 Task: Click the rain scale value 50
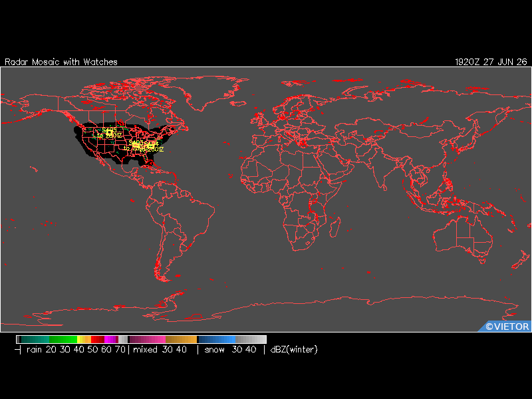coord(92,350)
